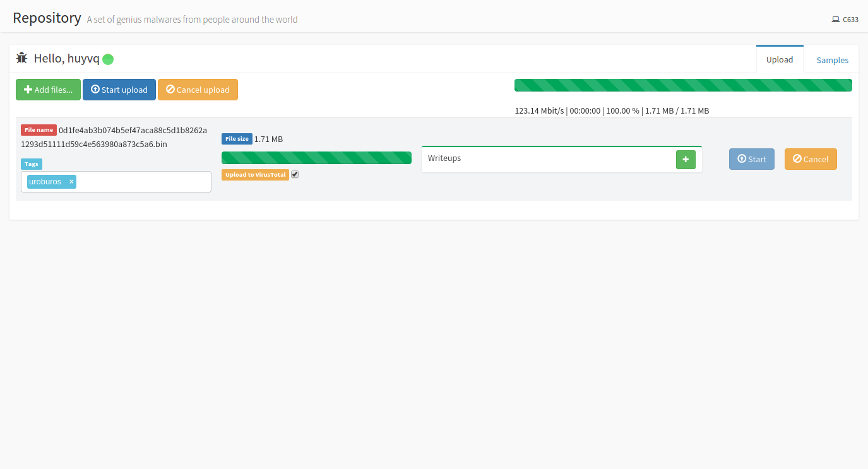Click the 'Hello, huyvq' greeting text
The width and height of the screenshot is (868, 469).
click(67, 59)
